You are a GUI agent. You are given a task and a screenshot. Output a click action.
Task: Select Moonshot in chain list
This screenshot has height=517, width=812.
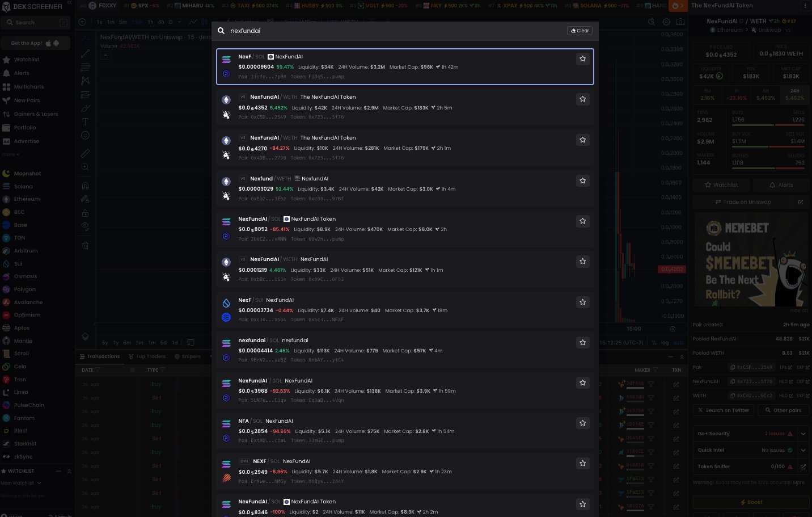pyautogui.click(x=27, y=174)
